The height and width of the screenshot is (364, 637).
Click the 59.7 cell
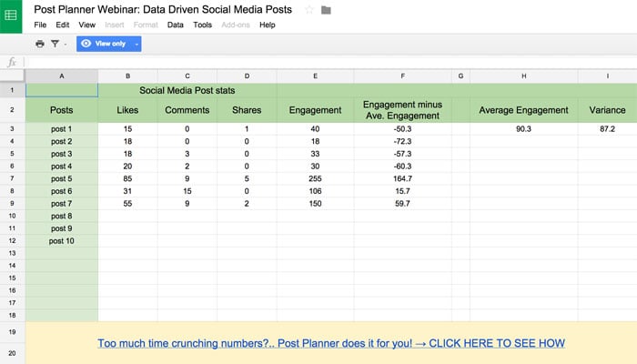[402, 204]
